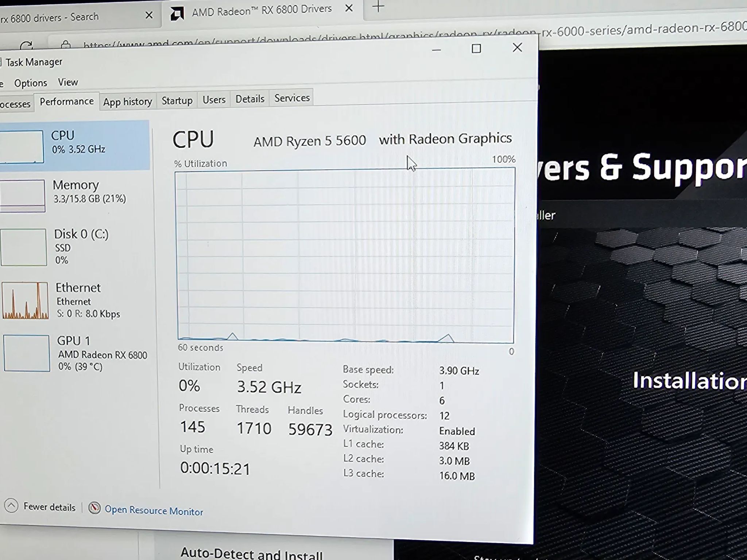Minimize the Task Manager window
The image size is (747, 560).
click(437, 50)
